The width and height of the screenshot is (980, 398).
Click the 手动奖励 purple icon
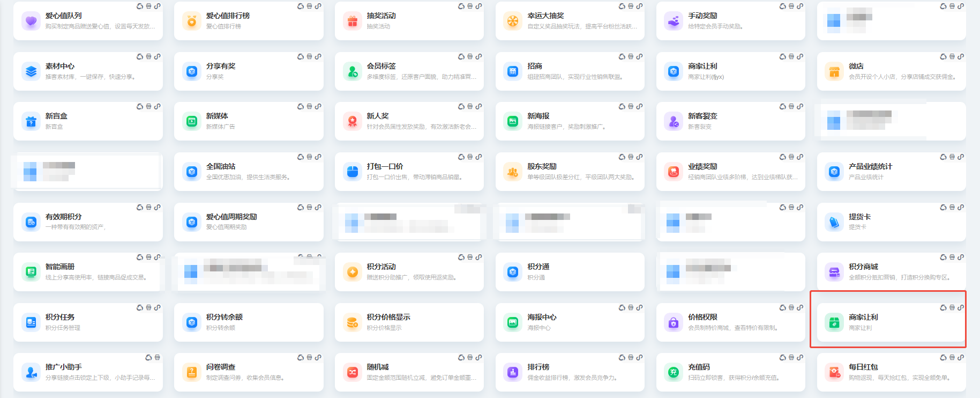tap(674, 21)
